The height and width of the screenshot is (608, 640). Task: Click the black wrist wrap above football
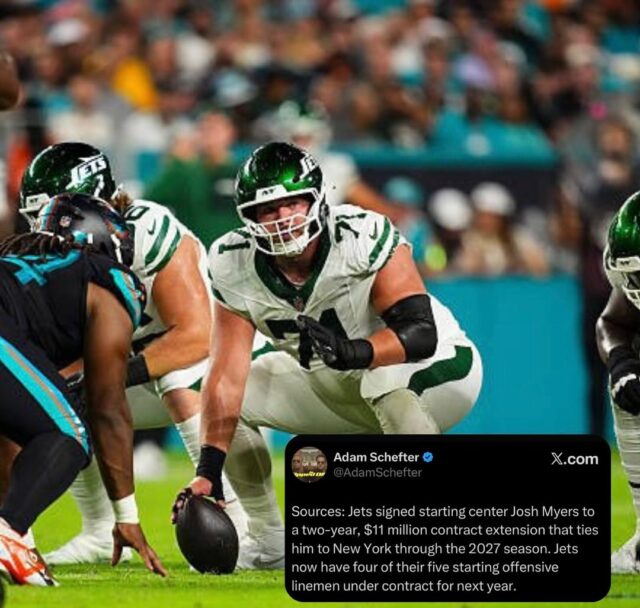211,468
